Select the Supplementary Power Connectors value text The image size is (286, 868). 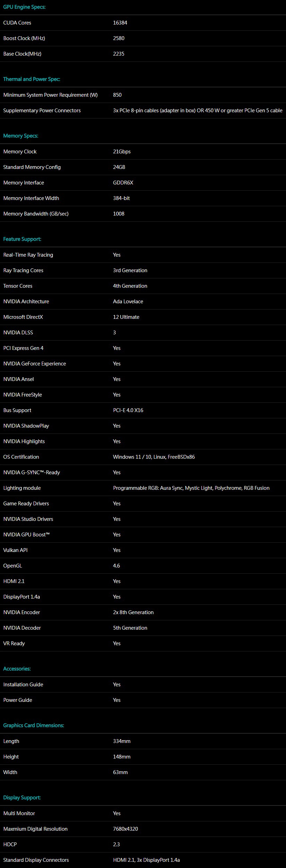198,111
